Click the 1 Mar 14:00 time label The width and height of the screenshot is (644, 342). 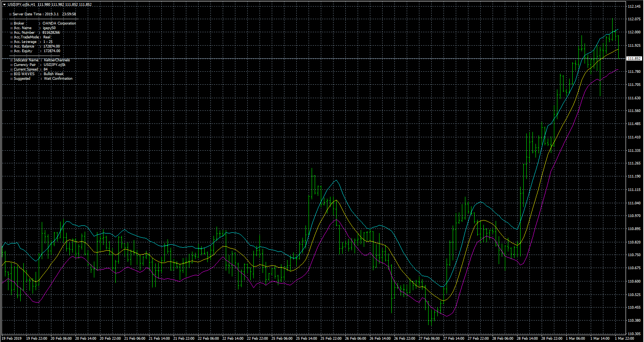pos(600,339)
